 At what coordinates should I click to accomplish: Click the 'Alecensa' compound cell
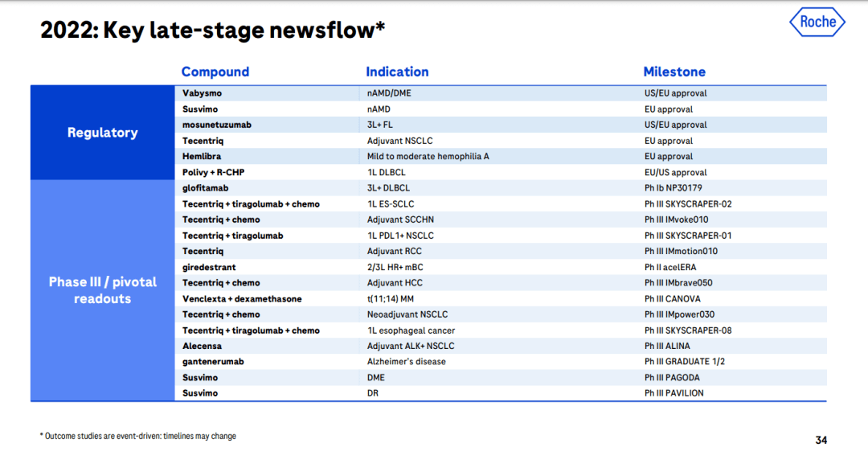click(202, 346)
